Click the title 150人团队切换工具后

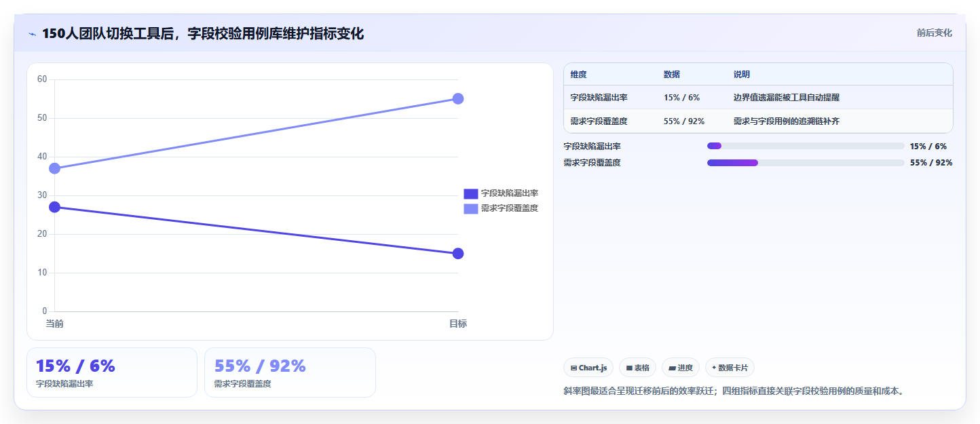[203, 33]
